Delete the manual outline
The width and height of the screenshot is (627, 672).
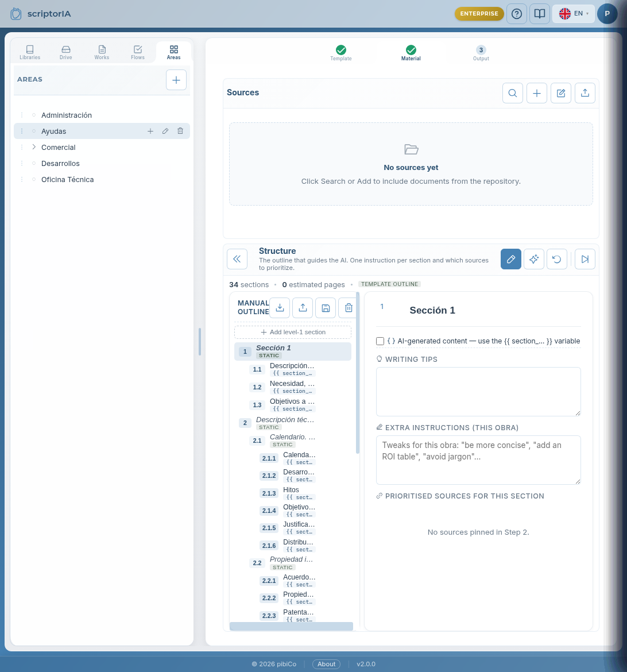tap(348, 308)
